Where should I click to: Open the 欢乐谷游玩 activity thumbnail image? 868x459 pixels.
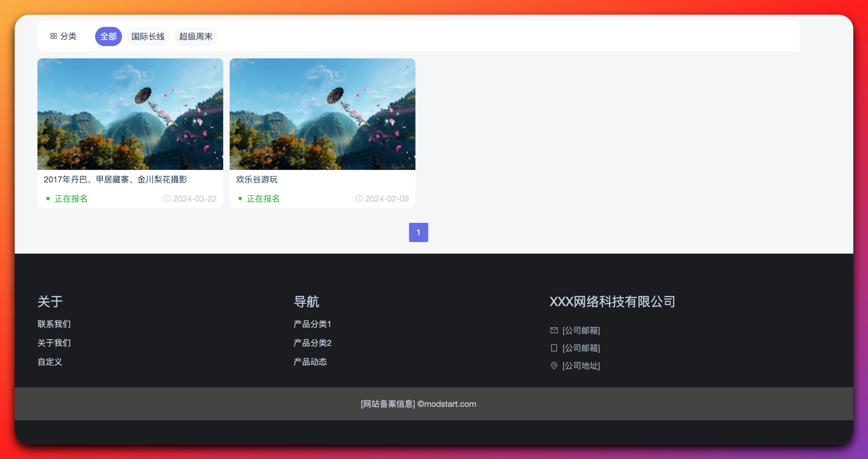[322, 114]
